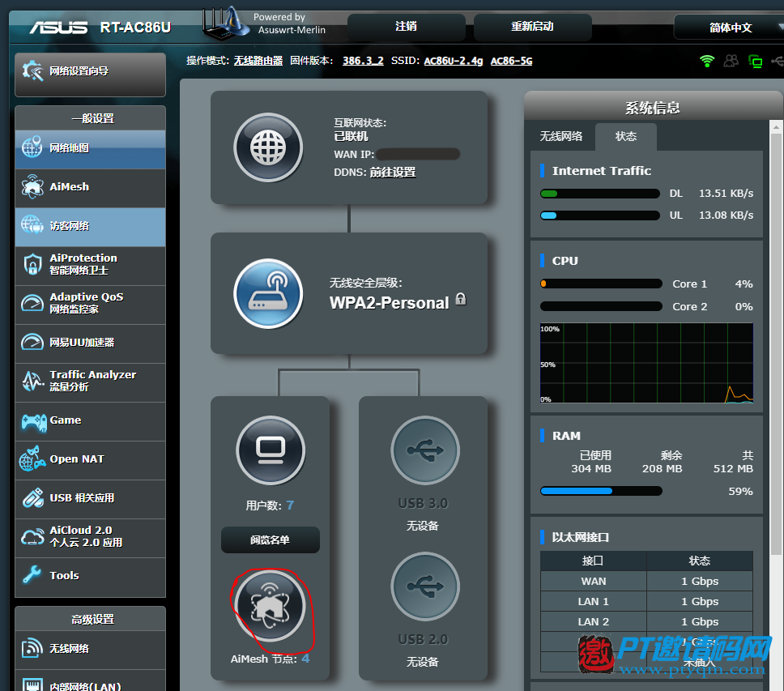Switch to the 状态 tab in system info
Screen dimensions: 784x691
point(625,136)
